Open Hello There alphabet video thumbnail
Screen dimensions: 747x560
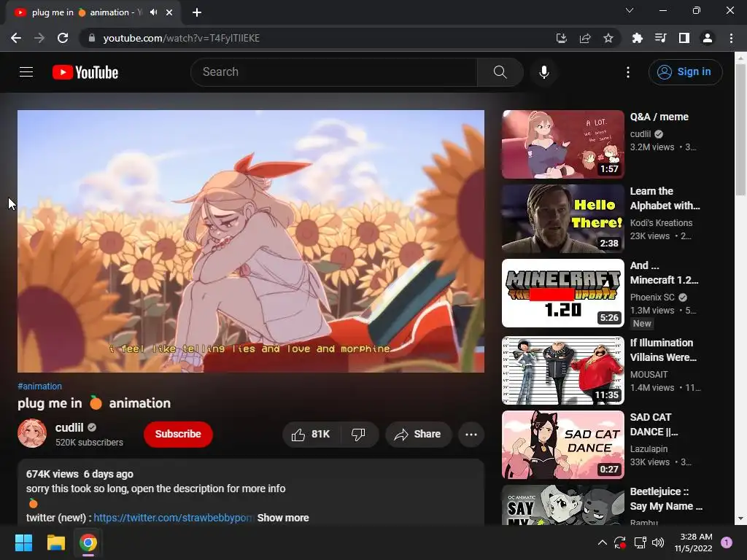click(562, 219)
